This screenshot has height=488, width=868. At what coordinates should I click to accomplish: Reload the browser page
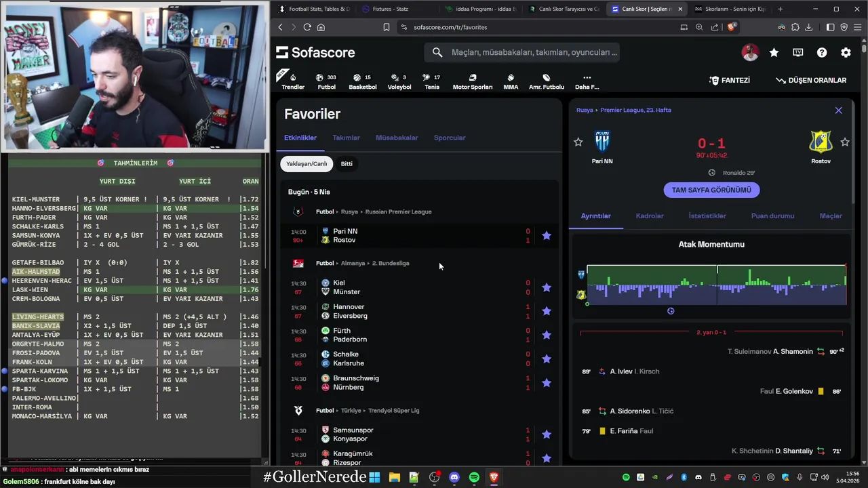click(307, 27)
